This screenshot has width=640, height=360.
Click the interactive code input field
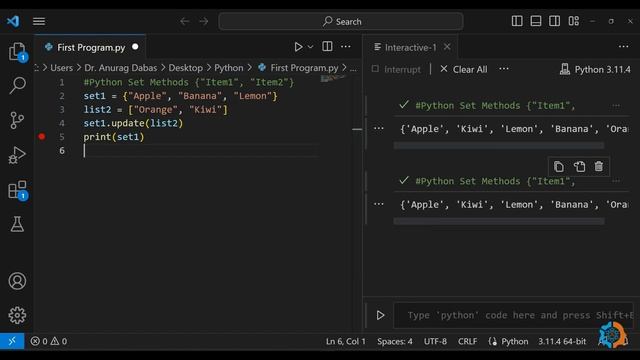coord(513,315)
